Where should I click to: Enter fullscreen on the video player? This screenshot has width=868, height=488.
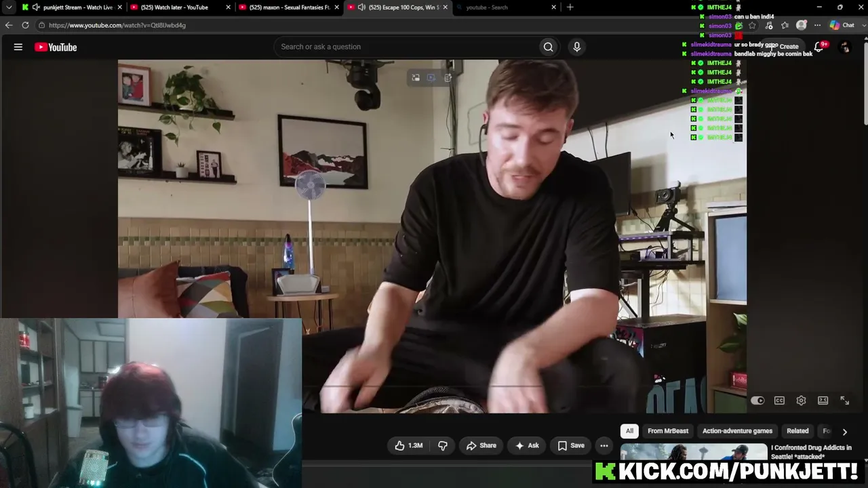coord(844,401)
